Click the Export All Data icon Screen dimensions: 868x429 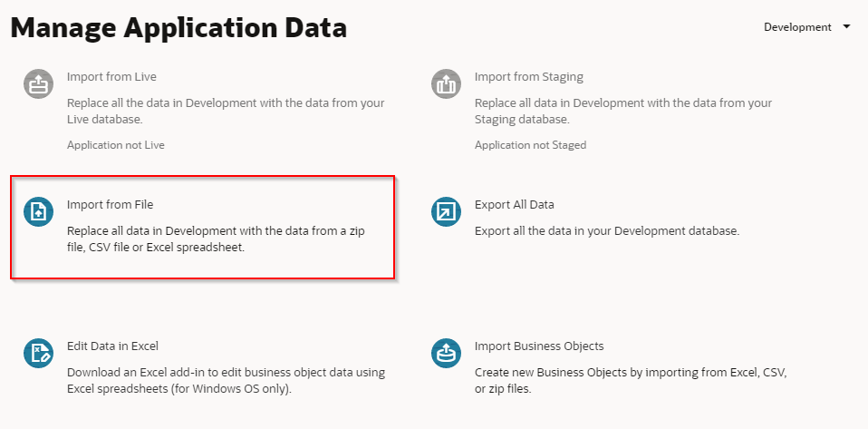click(447, 211)
